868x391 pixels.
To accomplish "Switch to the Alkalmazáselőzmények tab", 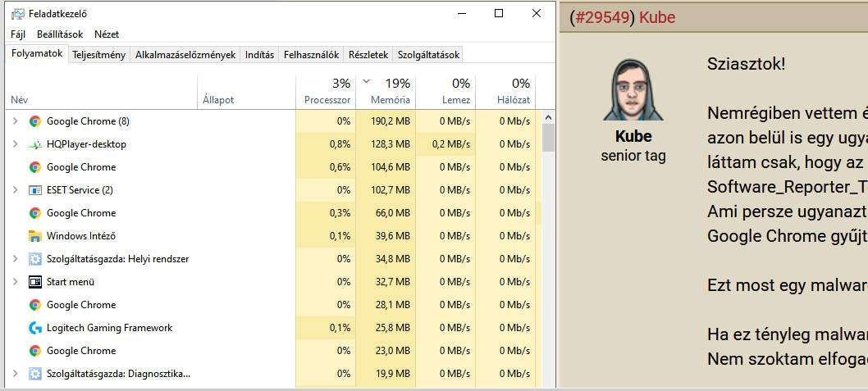I will tap(185, 55).
